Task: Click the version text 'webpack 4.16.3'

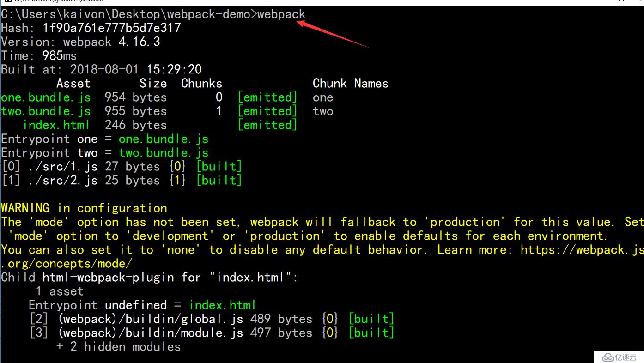Action: pos(112,42)
